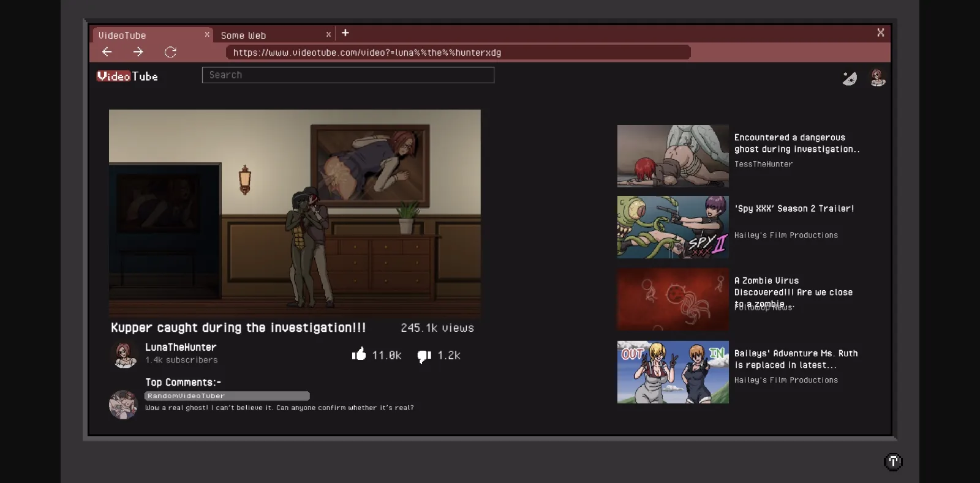Open the LunaTheHunter channel name link

click(181, 347)
